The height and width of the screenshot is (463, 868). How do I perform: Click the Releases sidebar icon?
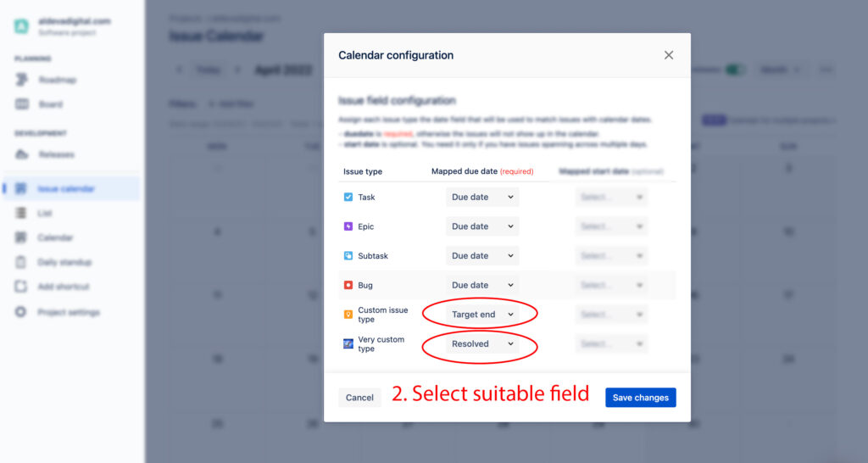pyautogui.click(x=21, y=154)
